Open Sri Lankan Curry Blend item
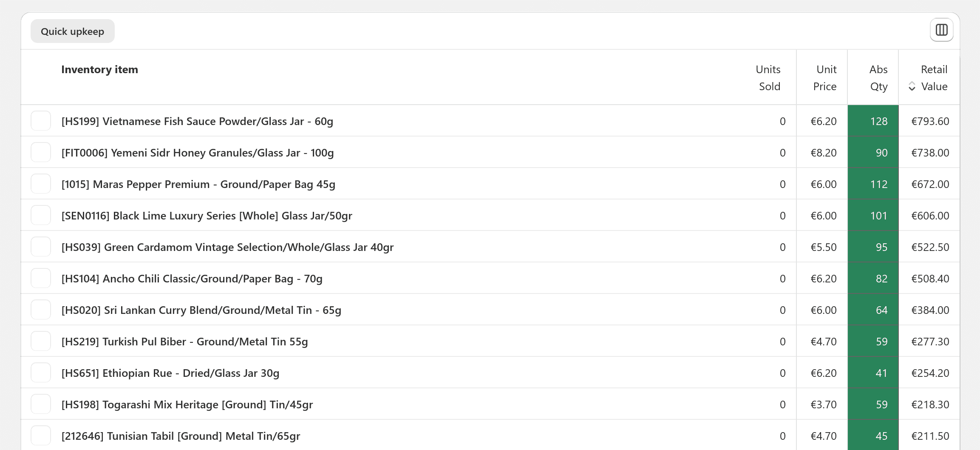The width and height of the screenshot is (980, 450). (x=201, y=310)
